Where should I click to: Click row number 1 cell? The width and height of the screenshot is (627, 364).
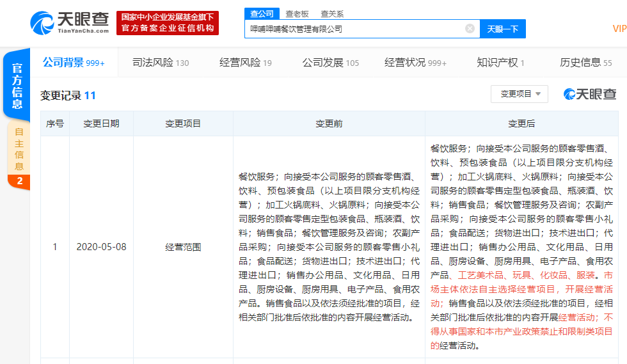click(x=55, y=247)
